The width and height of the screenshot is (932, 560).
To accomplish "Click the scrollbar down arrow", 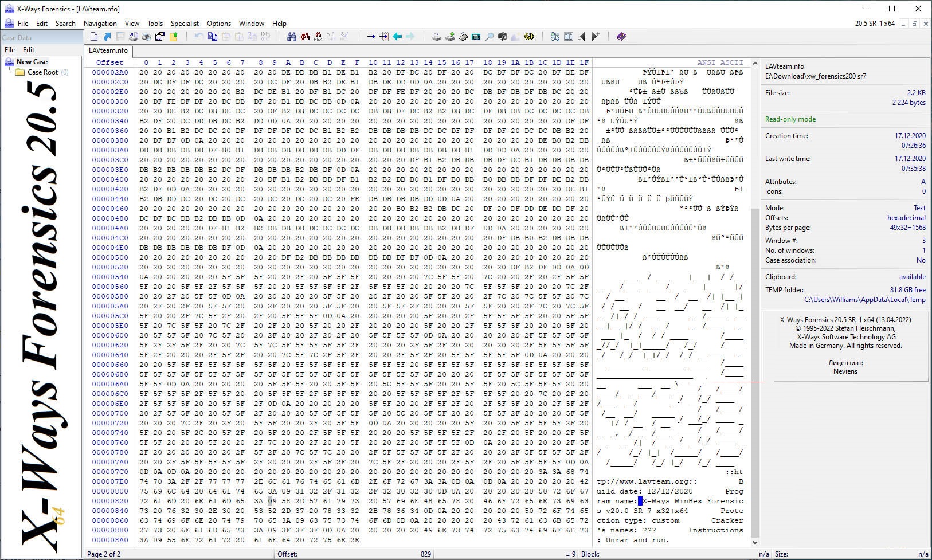I will pyautogui.click(x=755, y=542).
